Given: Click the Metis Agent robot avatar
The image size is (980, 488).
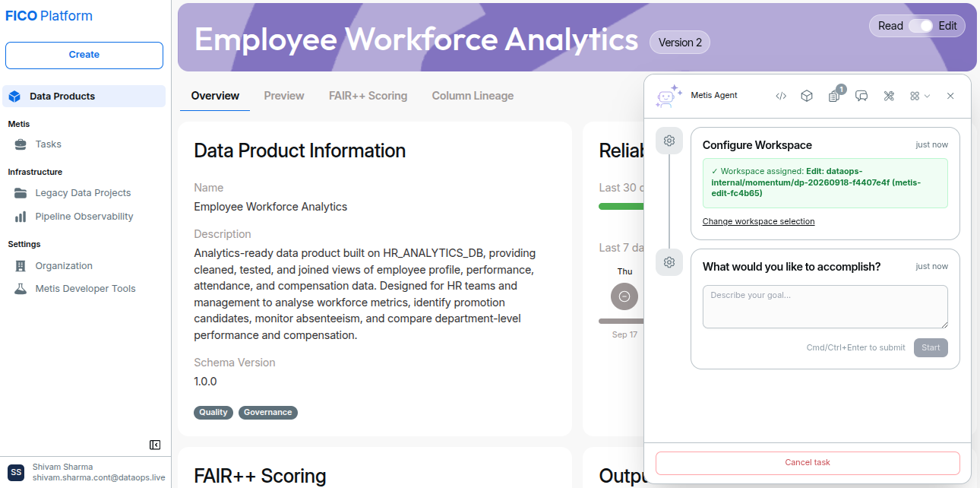Looking at the screenshot, I should coord(667,96).
